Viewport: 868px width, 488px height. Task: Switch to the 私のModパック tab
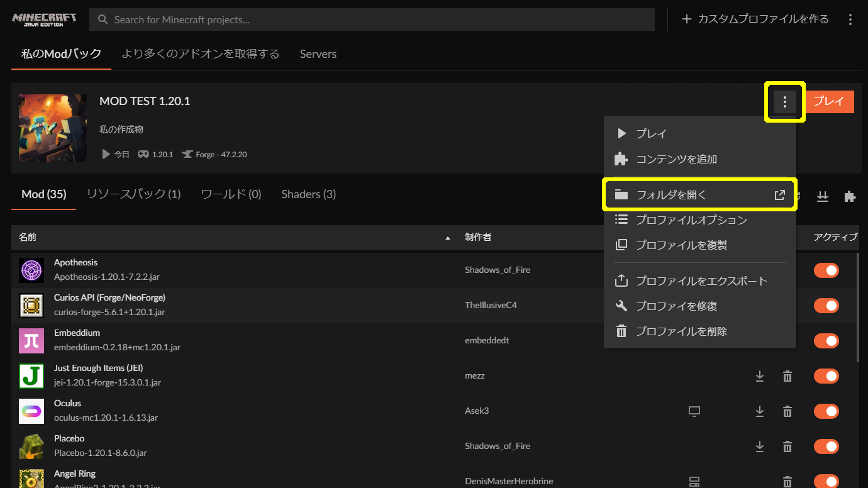[61, 54]
